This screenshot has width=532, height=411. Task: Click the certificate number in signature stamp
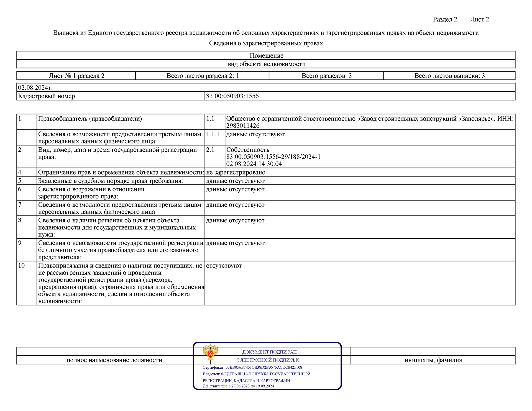(264, 368)
